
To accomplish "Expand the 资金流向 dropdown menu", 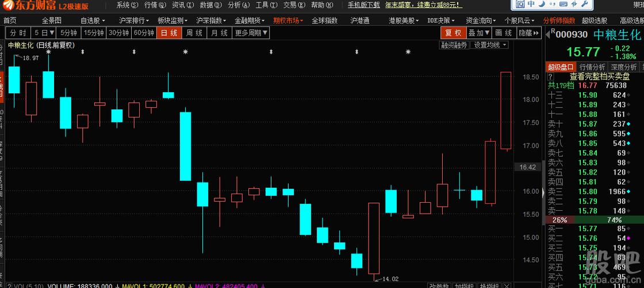I will click(x=481, y=21).
